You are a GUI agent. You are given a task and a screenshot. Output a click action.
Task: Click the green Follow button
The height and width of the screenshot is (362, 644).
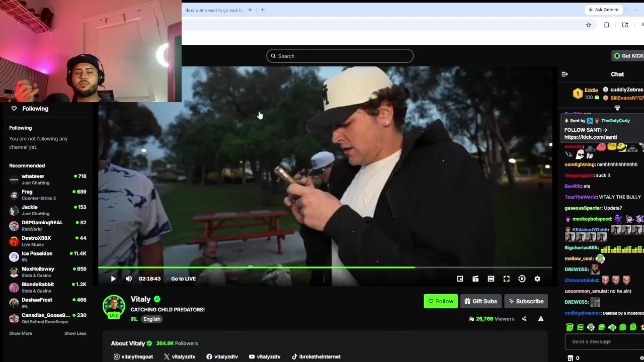click(441, 301)
